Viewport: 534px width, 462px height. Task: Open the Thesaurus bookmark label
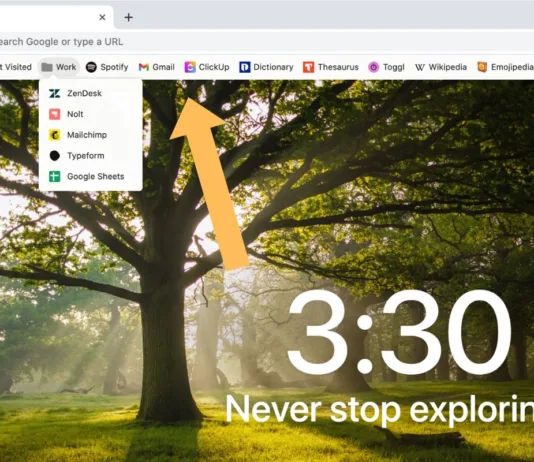tap(338, 67)
